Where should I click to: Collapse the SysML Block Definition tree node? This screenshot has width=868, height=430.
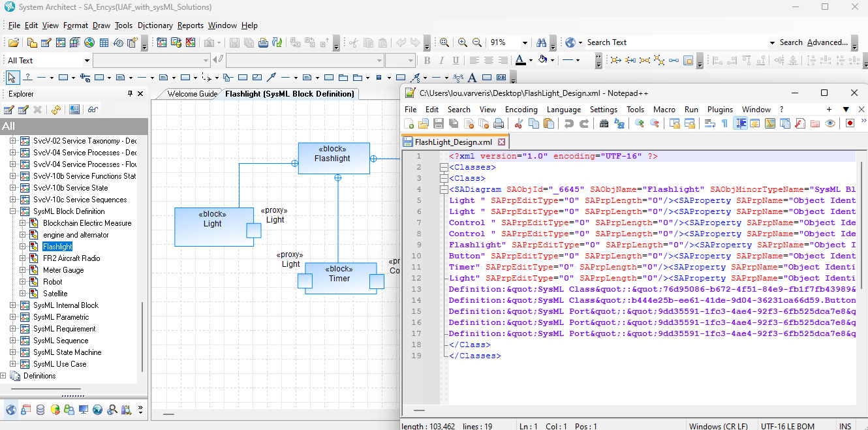click(13, 211)
